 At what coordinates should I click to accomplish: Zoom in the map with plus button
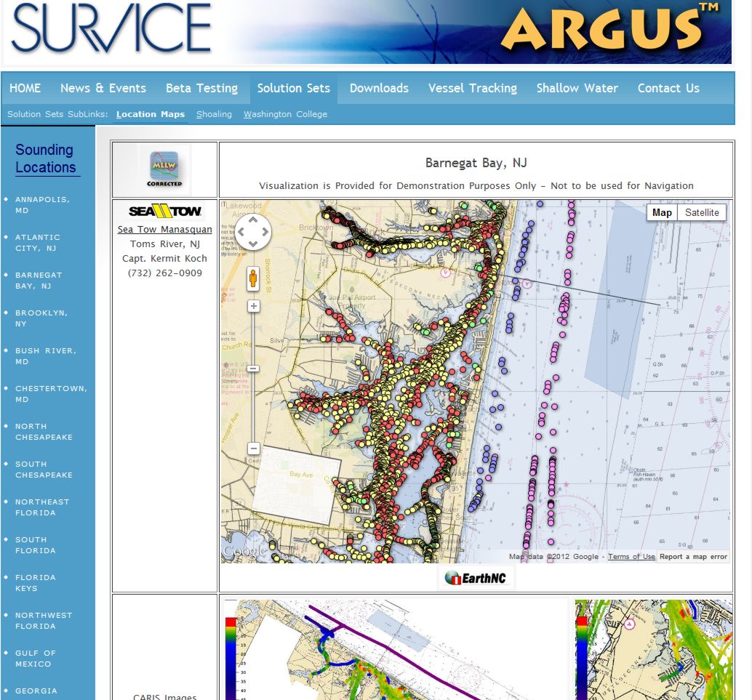tap(254, 306)
